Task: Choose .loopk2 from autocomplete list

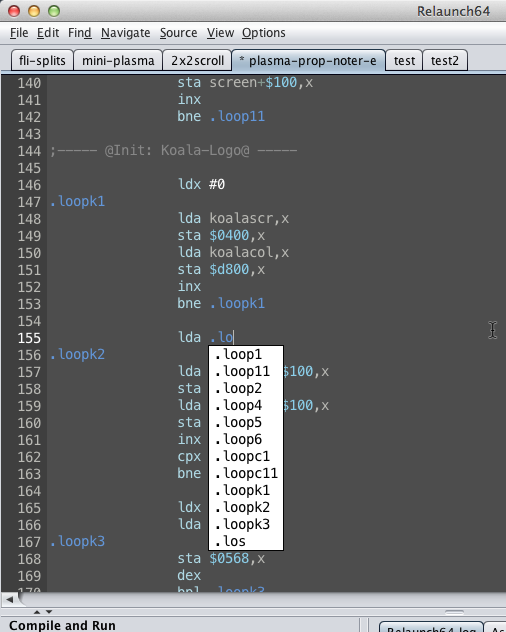Action: tap(246, 507)
